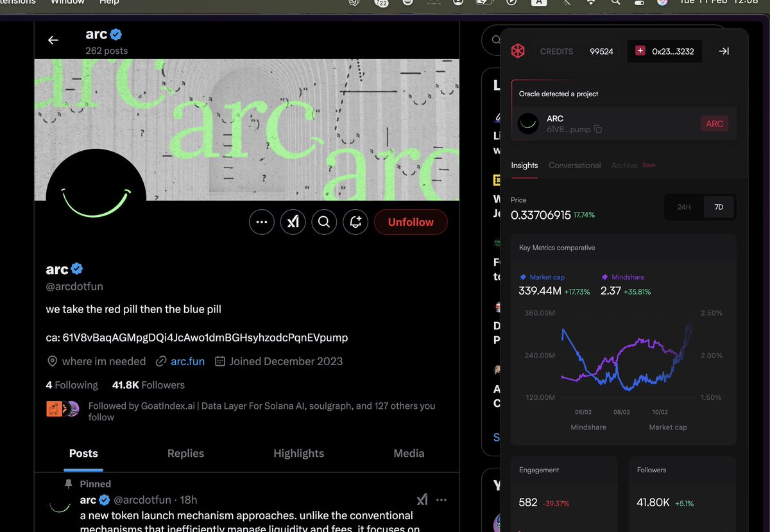This screenshot has height=532, width=770.
Task: Select the Highlights tab
Action: click(298, 453)
